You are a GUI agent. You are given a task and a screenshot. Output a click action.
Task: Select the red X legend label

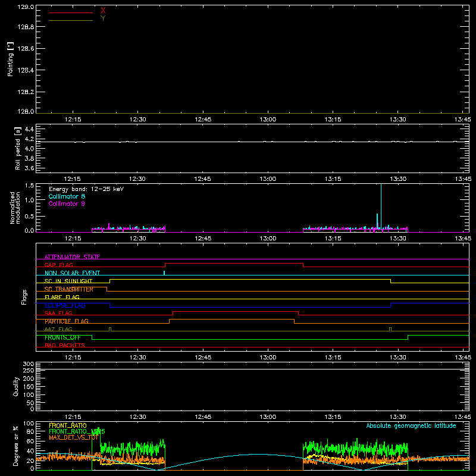[103, 11]
